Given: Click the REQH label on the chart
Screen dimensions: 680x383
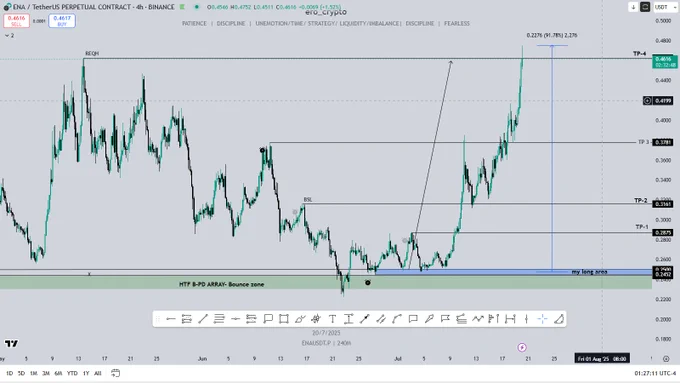Looking at the screenshot, I should pyautogui.click(x=92, y=53).
